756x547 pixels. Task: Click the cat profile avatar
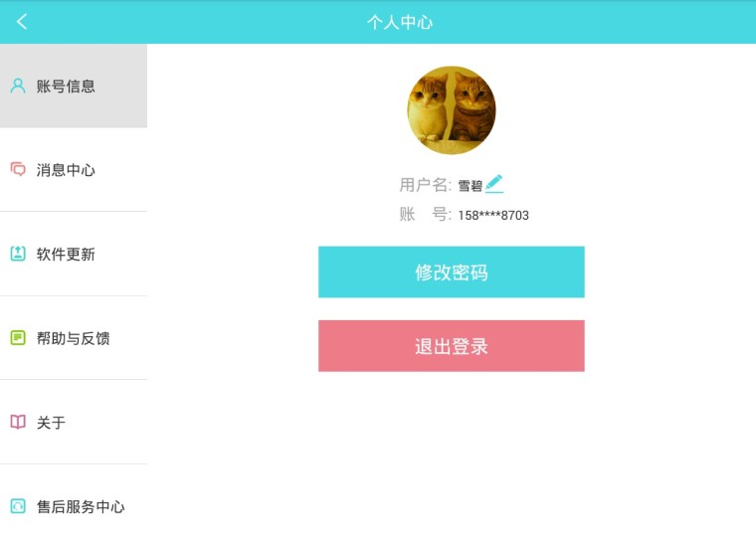452,110
